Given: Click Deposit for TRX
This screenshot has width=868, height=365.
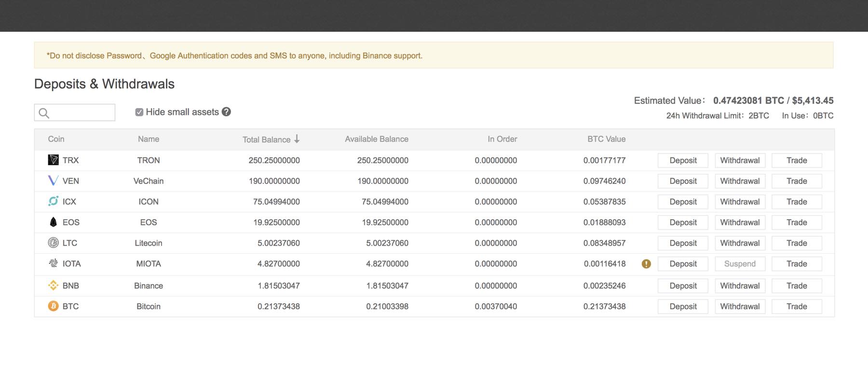Looking at the screenshot, I should [x=683, y=160].
